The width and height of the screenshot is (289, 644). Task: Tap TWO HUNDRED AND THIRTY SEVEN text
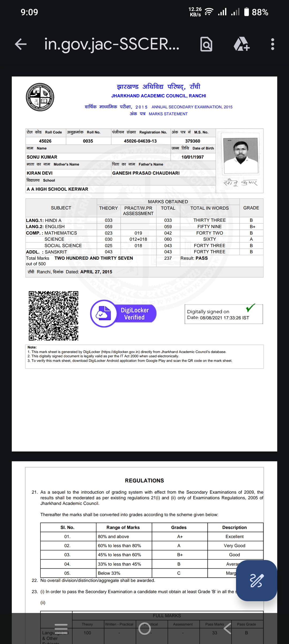[94, 258]
